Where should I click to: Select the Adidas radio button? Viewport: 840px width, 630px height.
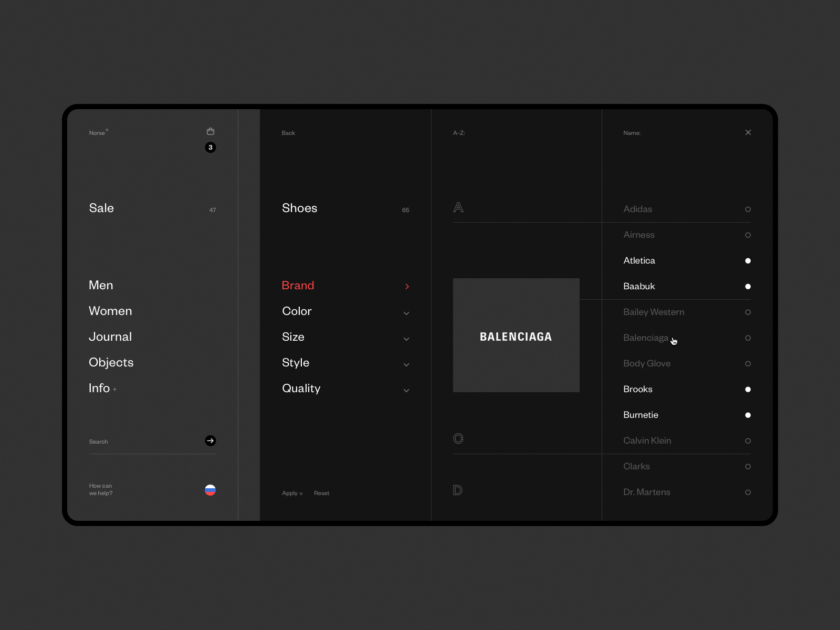click(748, 209)
